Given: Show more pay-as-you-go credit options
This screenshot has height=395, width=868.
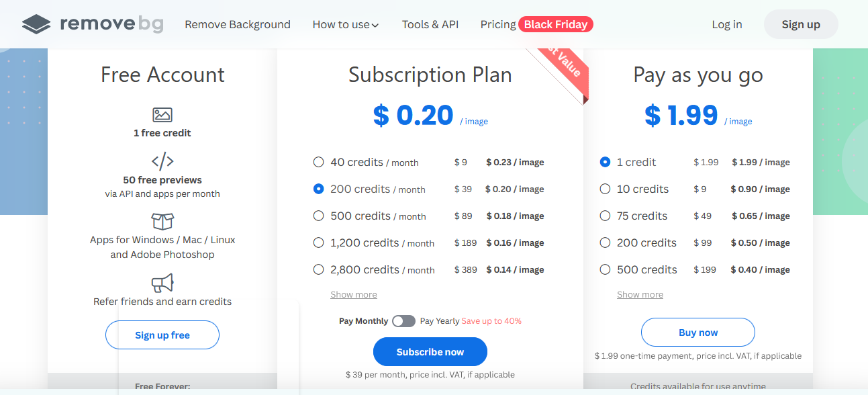Looking at the screenshot, I should pos(640,295).
